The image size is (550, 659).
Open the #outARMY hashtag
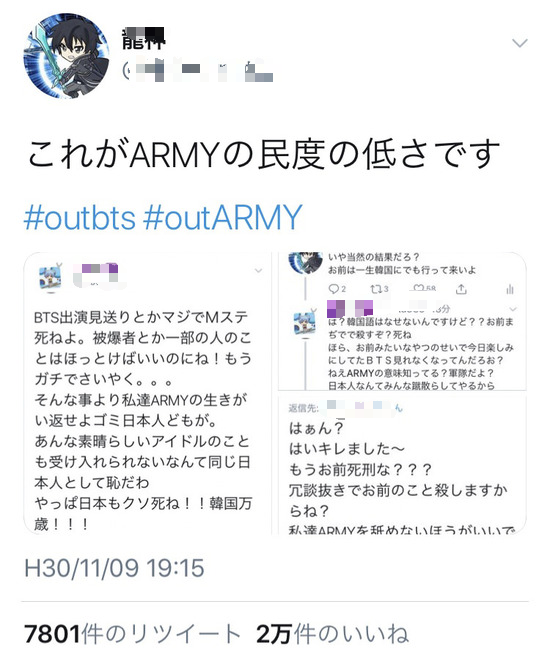[x=223, y=217]
